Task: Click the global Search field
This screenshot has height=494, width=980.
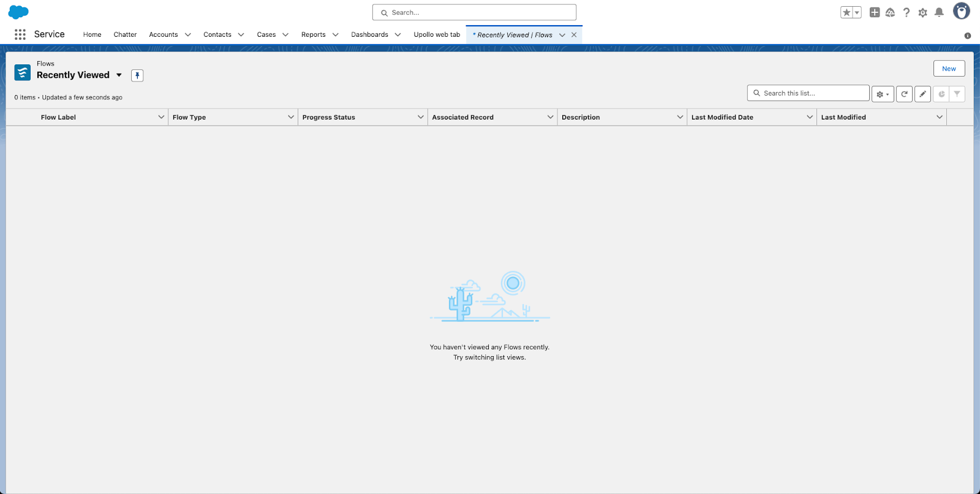Action: click(x=474, y=12)
